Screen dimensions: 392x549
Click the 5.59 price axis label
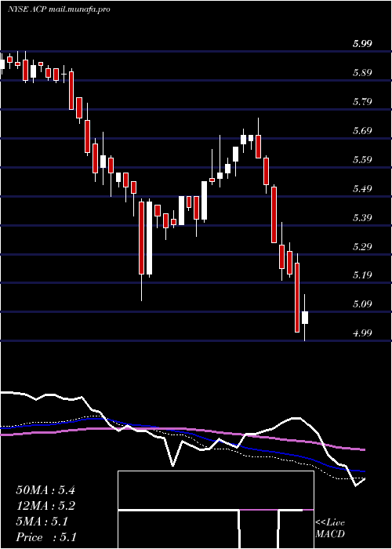coord(362,160)
